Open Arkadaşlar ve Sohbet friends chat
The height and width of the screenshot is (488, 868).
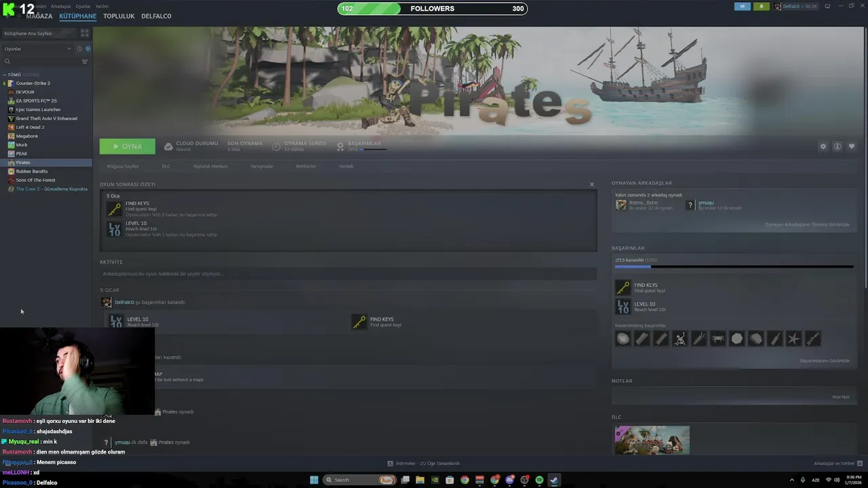[837, 464]
